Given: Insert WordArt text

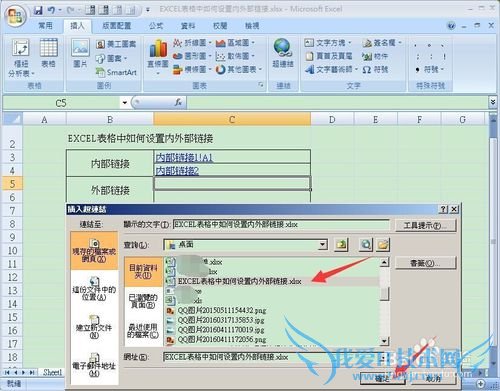Looking at the screenshot, I should [331, 69].
